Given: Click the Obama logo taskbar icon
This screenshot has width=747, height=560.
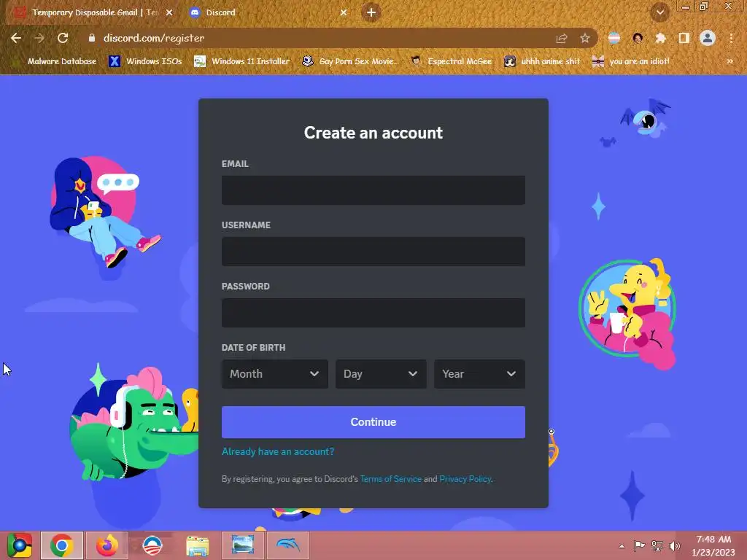Looking at the screenshot, I should [x=152, y=545].
